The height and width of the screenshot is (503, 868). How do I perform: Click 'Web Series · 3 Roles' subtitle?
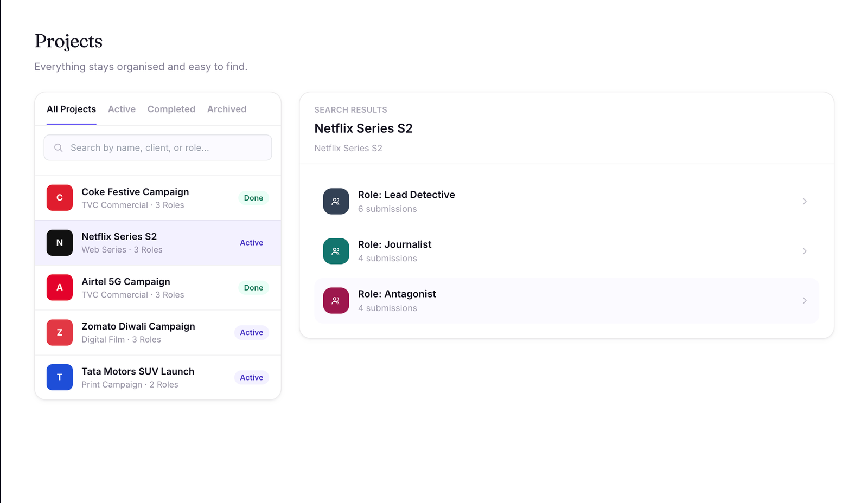click(x=122, y=250)
